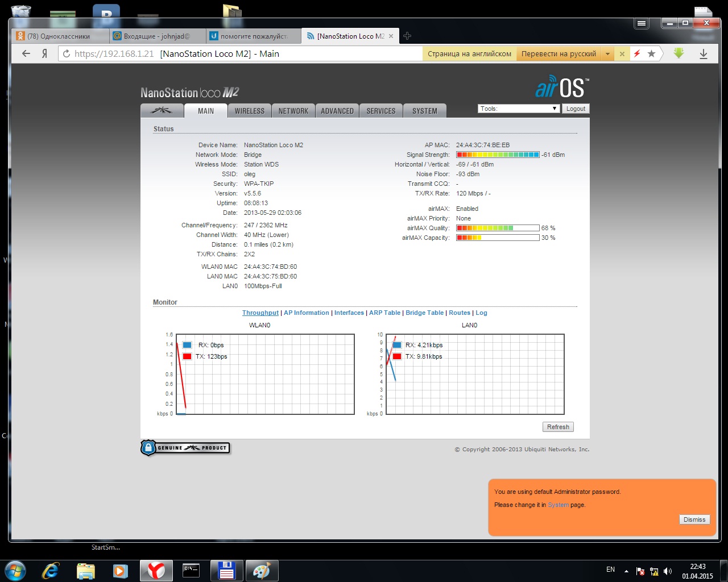The height and width of the screenshot is (582, 728).
Task: Click the browser address bar
Action: point(240,53)
